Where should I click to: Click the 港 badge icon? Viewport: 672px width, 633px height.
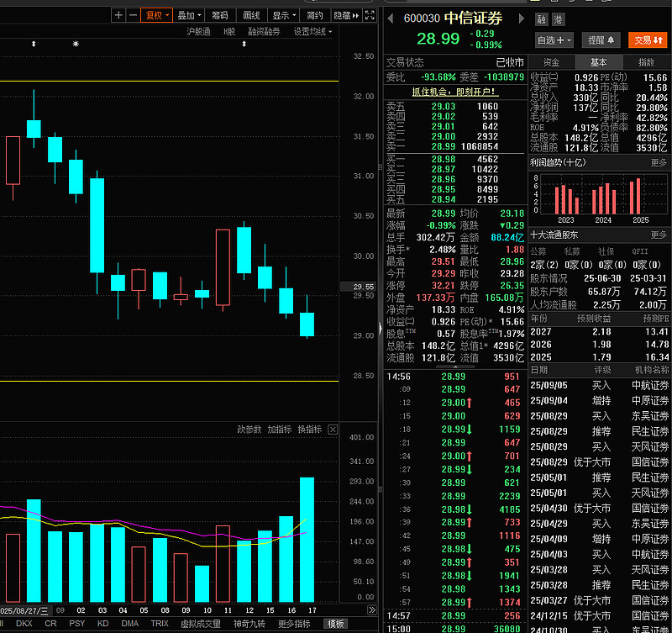[558, 19]
